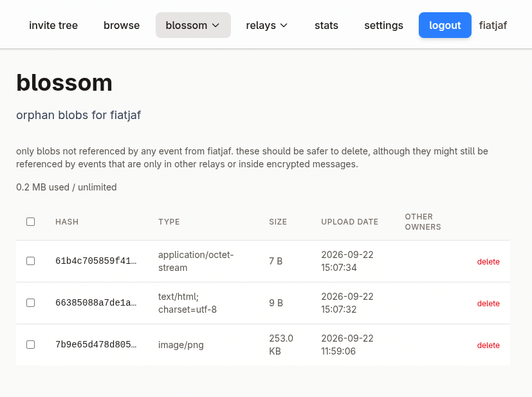
Task: Delete the image/png blob
Action: pyautogui.click(x=488, y=345)
